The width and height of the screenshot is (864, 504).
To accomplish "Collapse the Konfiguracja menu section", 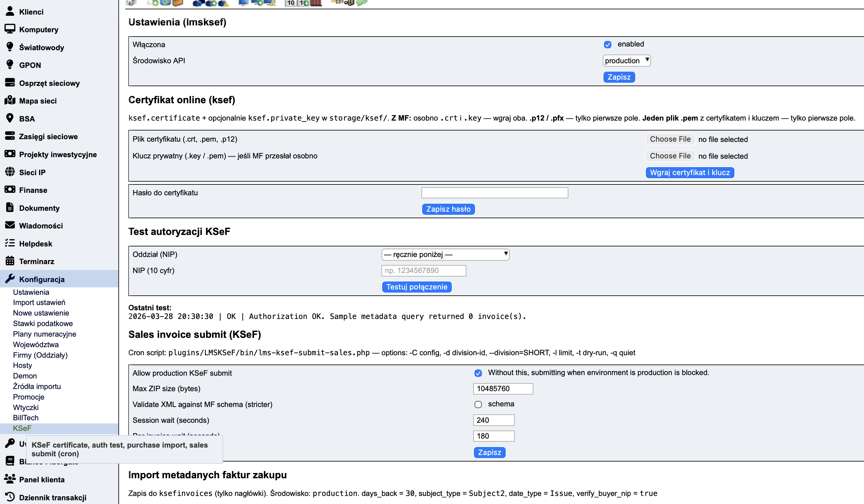I will click(42, 279).
